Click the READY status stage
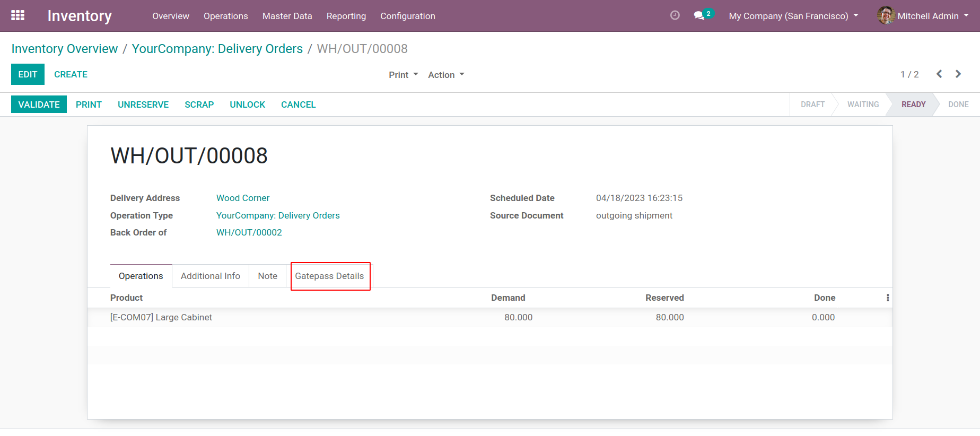This screenshot has height=436, width=980. [913, 104]
